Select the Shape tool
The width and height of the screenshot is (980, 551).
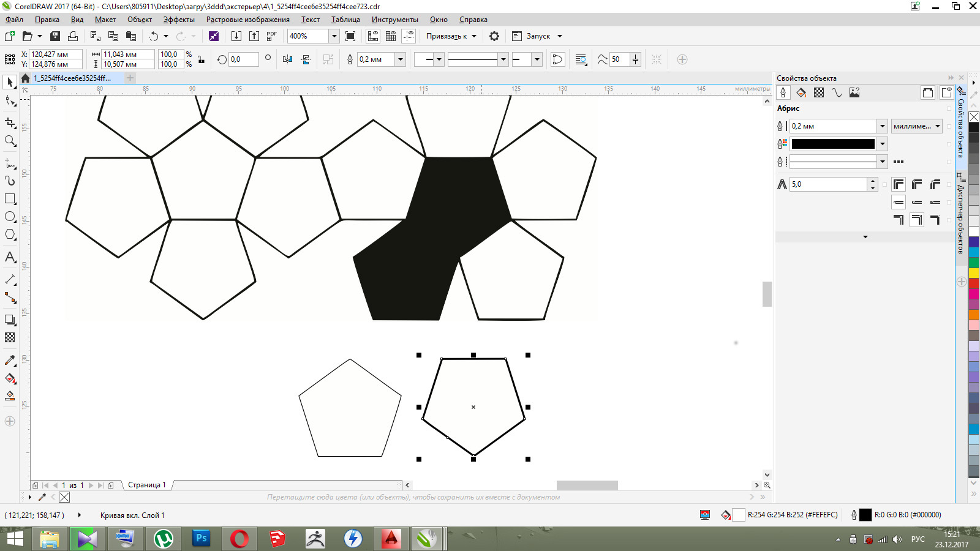tap(10, 100)
